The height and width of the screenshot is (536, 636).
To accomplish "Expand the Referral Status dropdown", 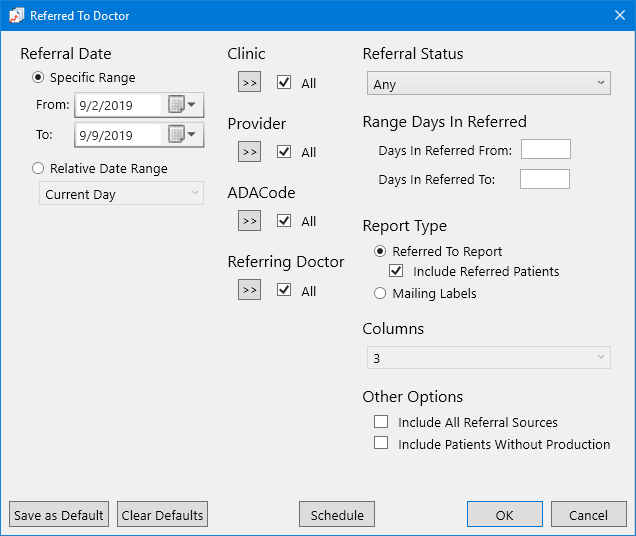I will (x=486, y=84).
